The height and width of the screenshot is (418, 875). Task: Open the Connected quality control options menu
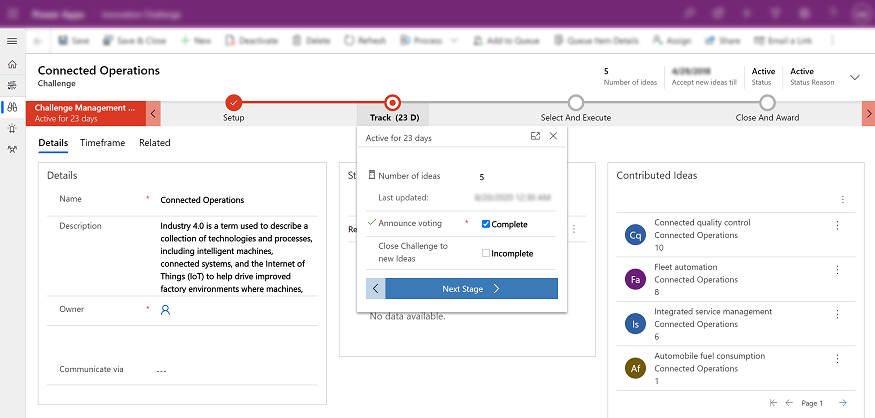coord(838,226)
